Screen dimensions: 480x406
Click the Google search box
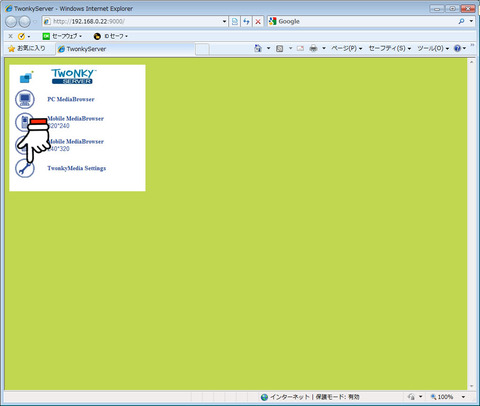click(x=363, y=21)
